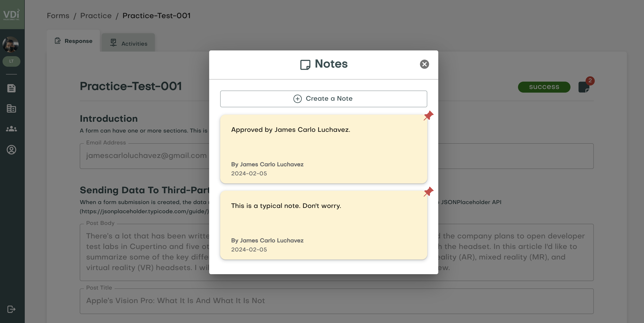Unpin the note saying this is a typical note
The width and height of the screenshot is (644, 323).
[x=428, y=192]
